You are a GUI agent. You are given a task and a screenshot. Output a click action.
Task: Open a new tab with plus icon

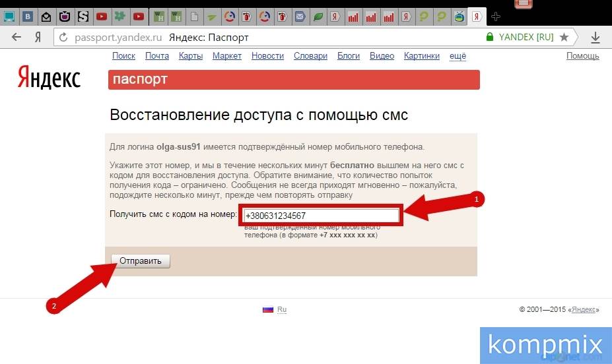click(x=496, y=16)
